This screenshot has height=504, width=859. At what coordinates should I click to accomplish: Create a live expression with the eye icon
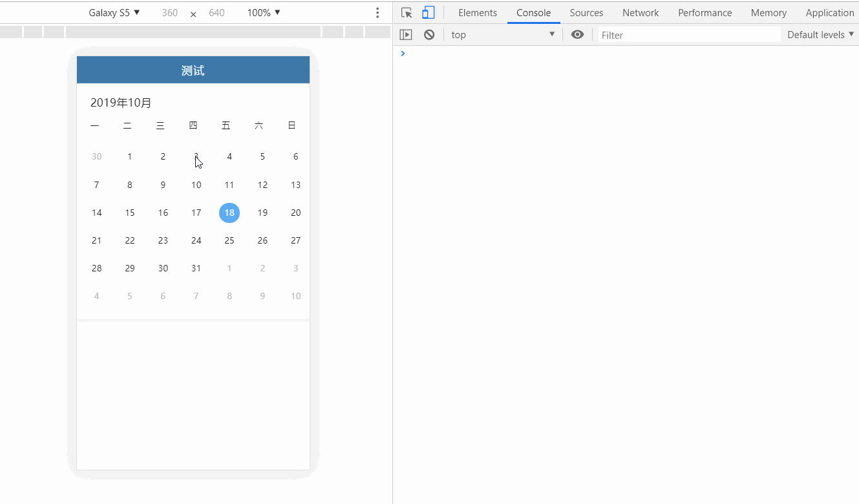[x=578, y=35]
